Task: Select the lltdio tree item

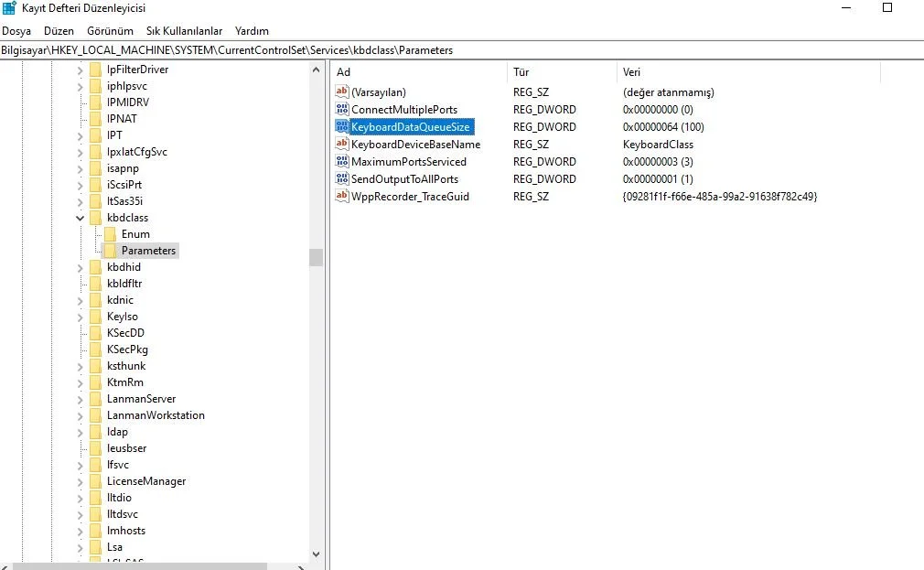Action: tap(119, 498)
